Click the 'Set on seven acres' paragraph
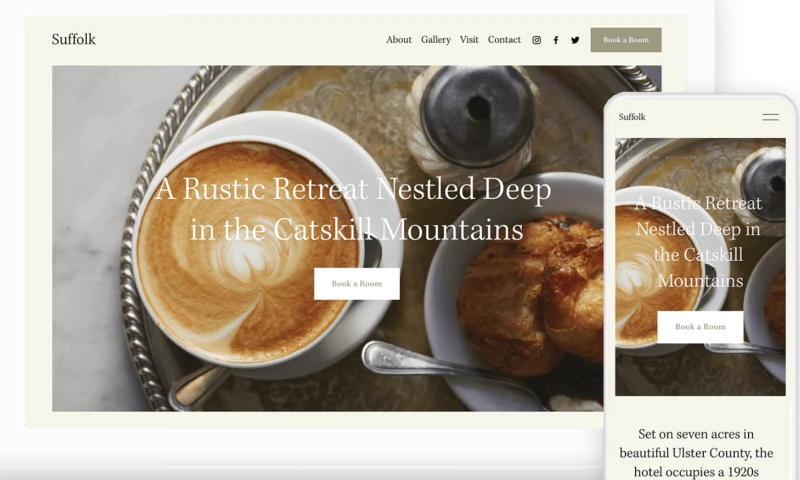Screen dimensions: 800x480 pos(696,453)
